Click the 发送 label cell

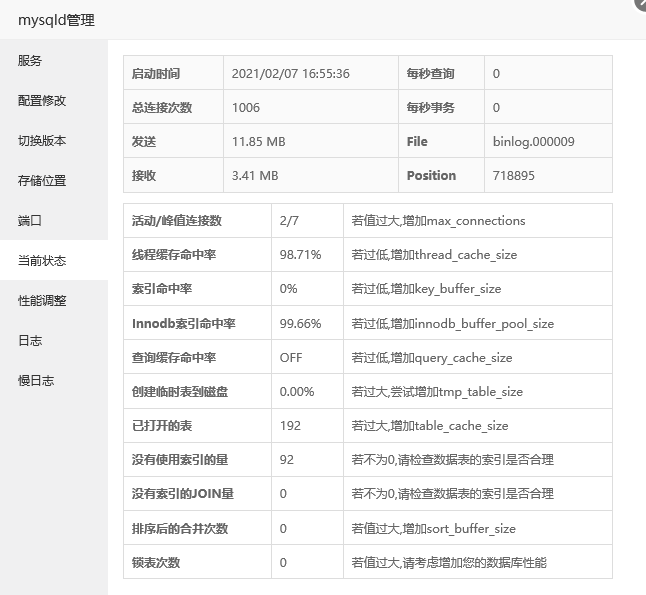(173, 141)
